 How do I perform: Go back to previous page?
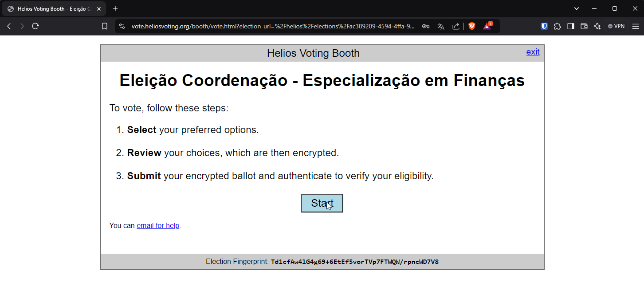point(9,26)
